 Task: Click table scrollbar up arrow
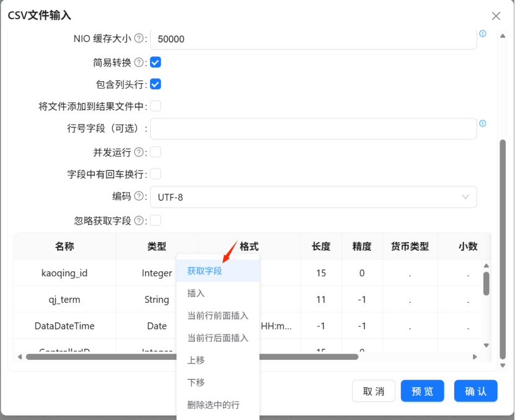pyautogui.click(x=486, y=265)
